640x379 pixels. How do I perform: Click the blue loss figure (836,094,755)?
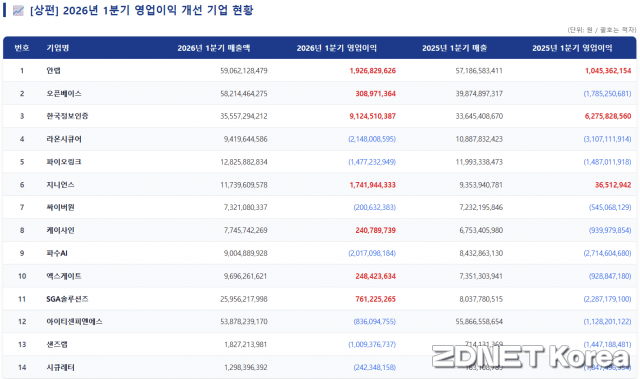click(375, 321)
